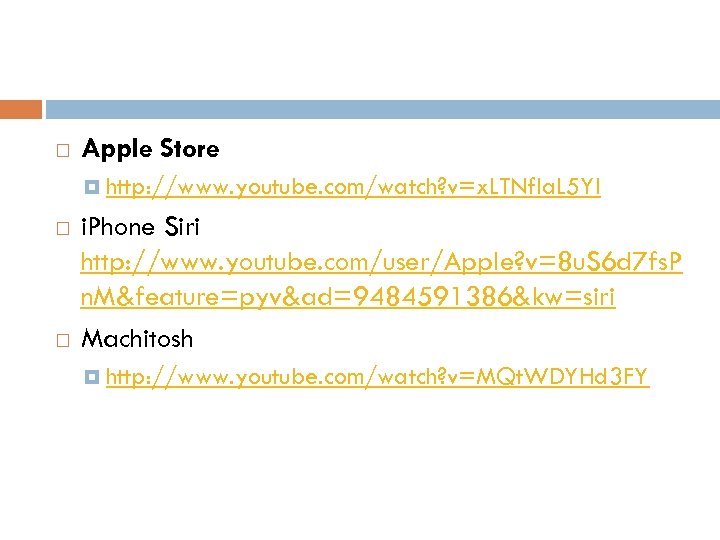This screenshot has width=720, height=540.
Task: Click the word Siri in the iPhone Siri heading
Action: point(182,227)
